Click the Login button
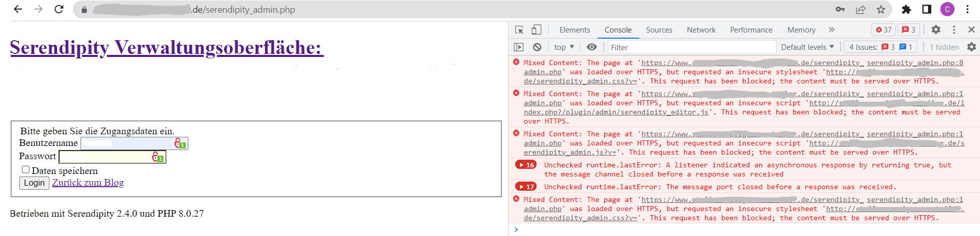980x236 pixels. pos(34,183)
